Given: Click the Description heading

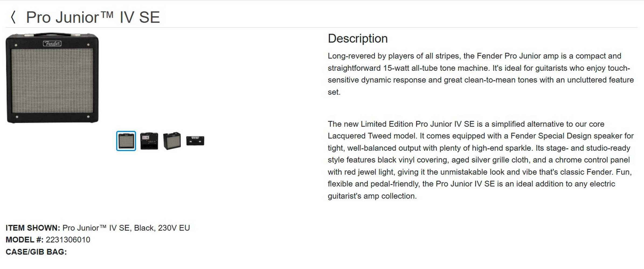Looking at the screenshot, I should coord(358,38).
